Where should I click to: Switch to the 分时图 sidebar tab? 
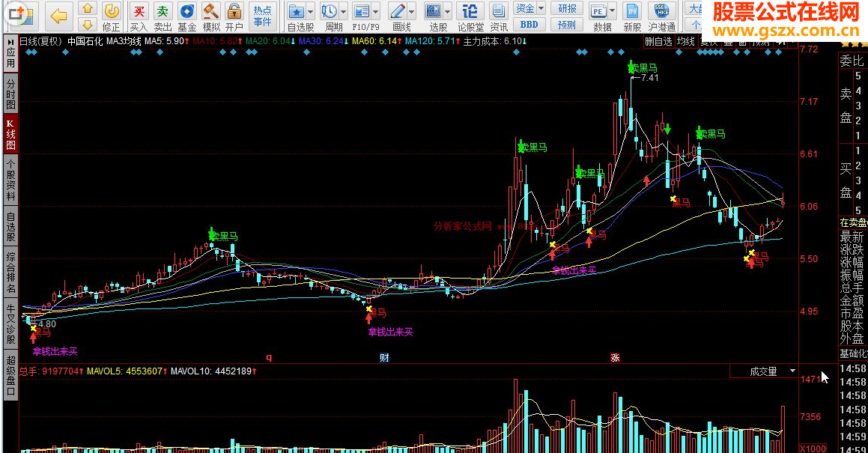point(10,94)
